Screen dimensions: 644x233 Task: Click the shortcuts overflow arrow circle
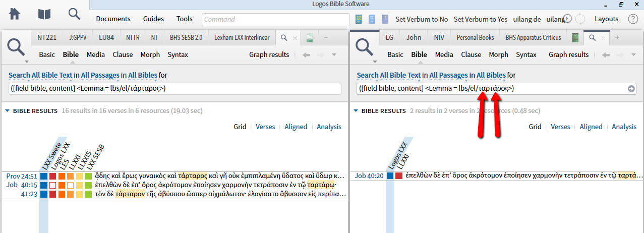567,19
